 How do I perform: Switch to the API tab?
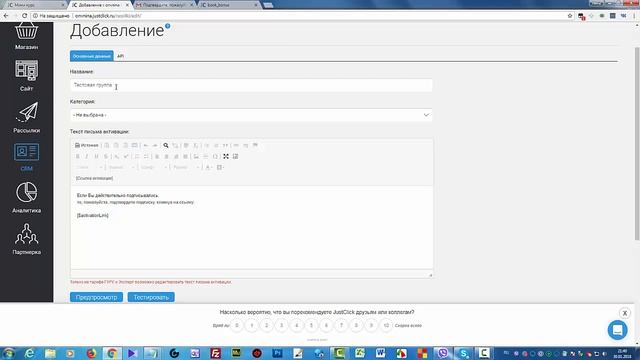point(120,56)
